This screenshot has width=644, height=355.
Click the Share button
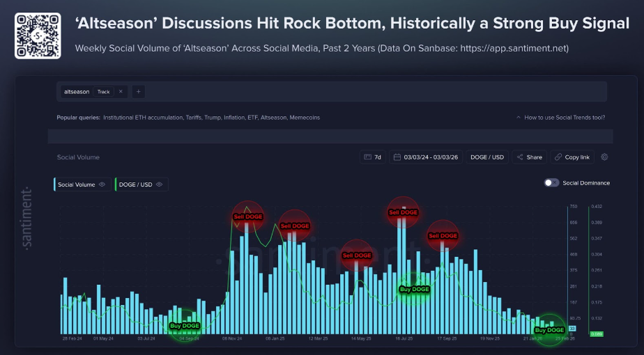coord(530,157)
